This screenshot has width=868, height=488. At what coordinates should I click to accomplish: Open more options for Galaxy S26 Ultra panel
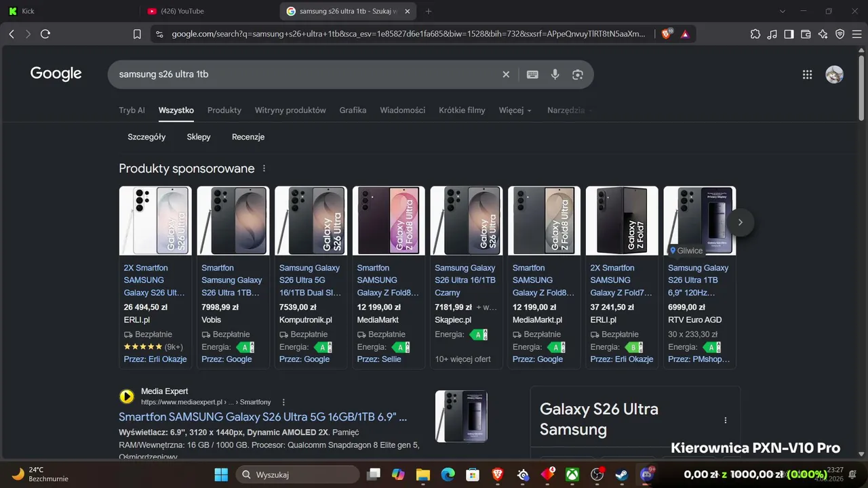(x=726, y=420)
